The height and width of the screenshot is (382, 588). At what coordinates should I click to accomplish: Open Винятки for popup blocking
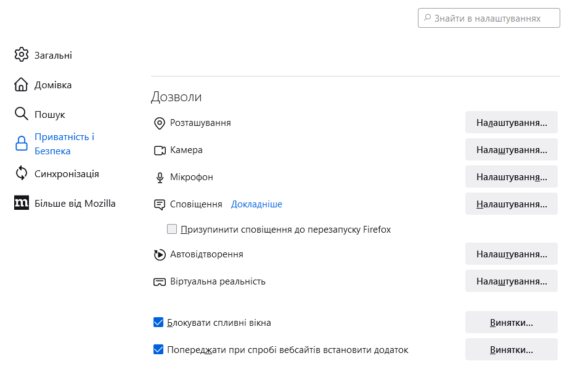(511, 322)
